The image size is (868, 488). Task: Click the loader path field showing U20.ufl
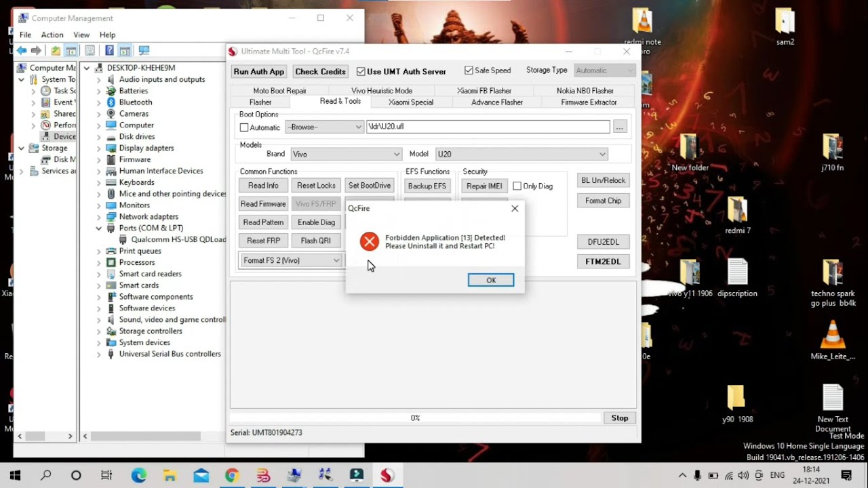pyautogui.click(x=488, y=127)
